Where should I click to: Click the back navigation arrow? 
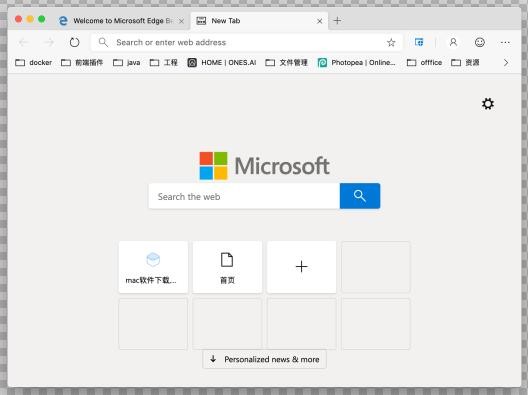coord(24,42)
